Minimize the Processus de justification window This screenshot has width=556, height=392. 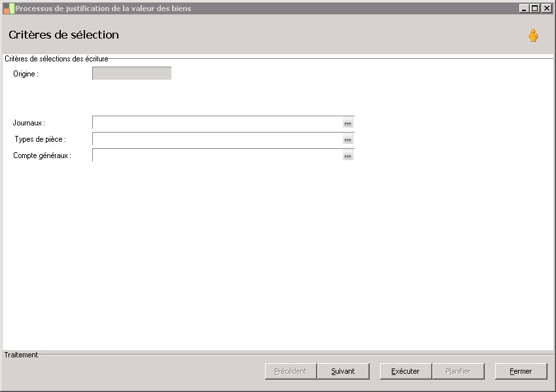(524, 8)
